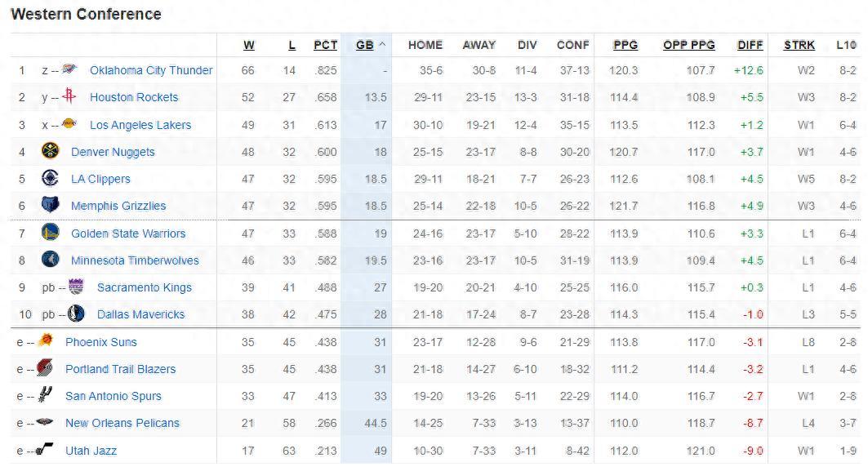Sort by PPG column header
This screenshot has width=868, height=467.
[625, 45]
